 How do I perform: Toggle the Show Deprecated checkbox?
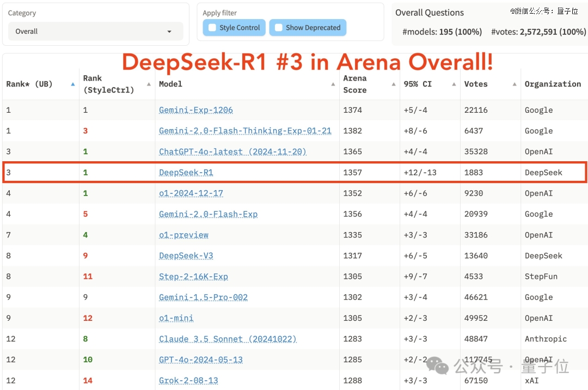[x=279, y=28]
